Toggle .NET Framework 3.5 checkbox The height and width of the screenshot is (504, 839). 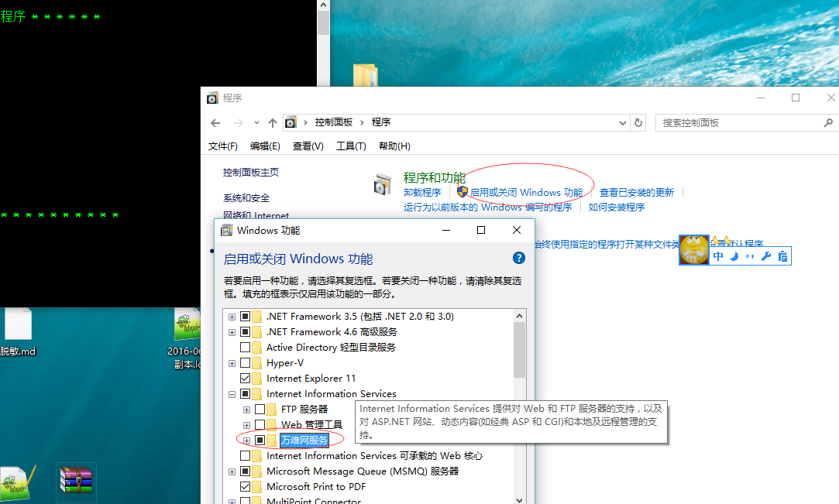(x=245, y=317)
